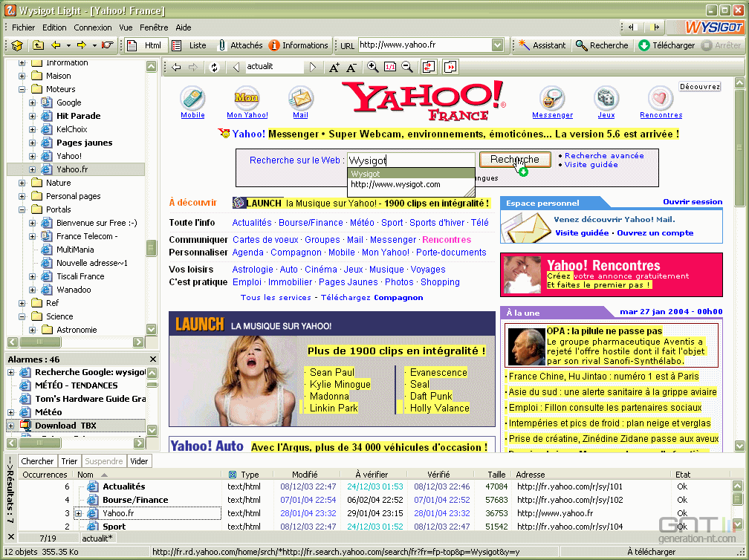Screen dimensions: 749x560
Task: Refresh the page with the reload icon
Action: [x=215, y=68]
